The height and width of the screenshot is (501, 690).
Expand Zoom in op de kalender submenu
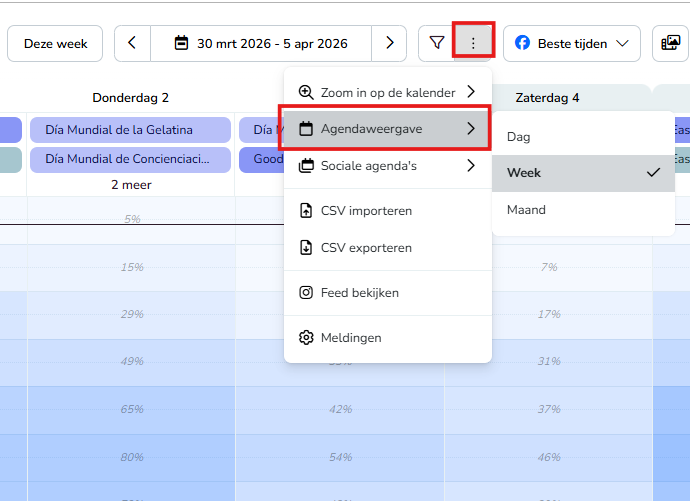pyautogui.click(x=388, y=92)
